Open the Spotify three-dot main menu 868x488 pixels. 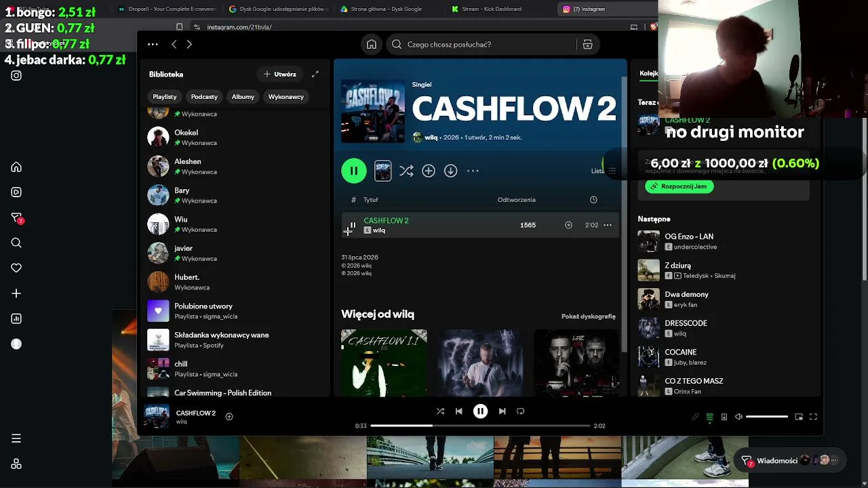pyautogui.click(x=153, y=44)
